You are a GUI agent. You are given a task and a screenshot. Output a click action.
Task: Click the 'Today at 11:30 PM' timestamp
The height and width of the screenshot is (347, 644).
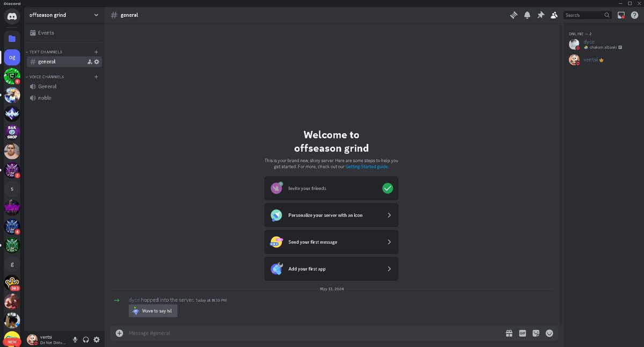click(211, 300)
